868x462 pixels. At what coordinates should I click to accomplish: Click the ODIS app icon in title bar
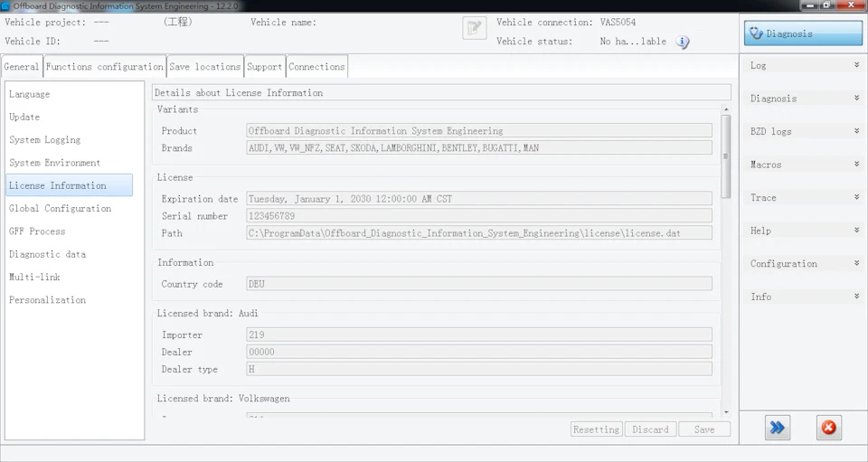tap(5, 6)
